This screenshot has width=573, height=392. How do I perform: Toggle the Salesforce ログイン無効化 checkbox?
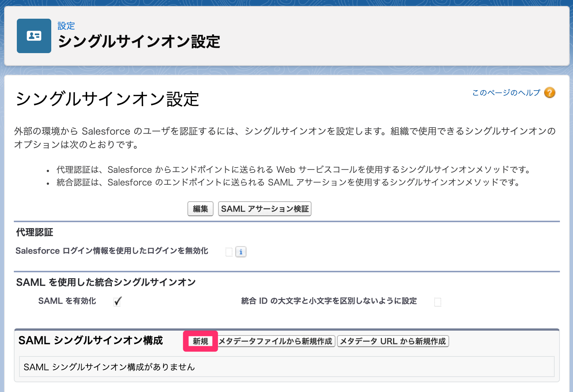pyautogui.click(x=229, y=252)
